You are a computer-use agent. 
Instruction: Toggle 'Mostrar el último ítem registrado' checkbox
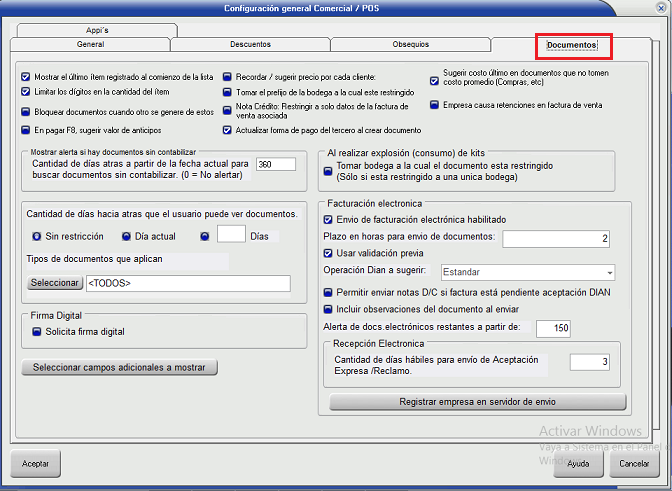coord(25,77)
